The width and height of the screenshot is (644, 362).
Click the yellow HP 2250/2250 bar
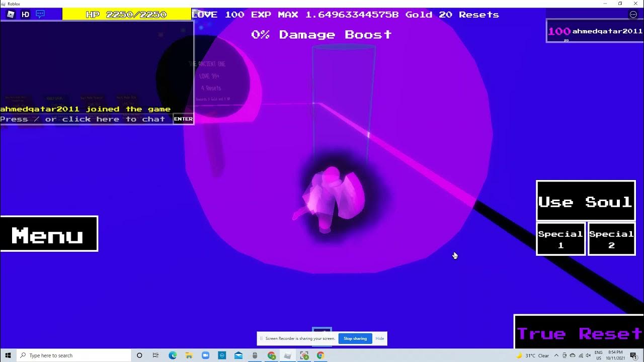[126, 14]
